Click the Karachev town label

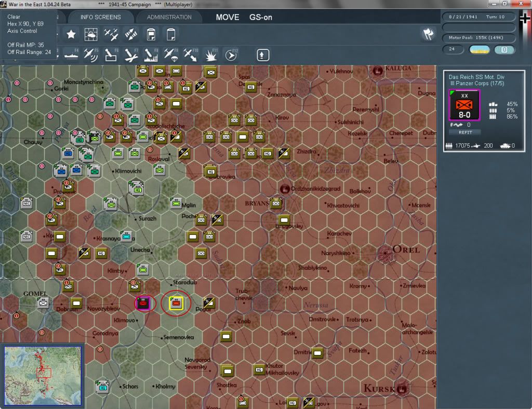pyautogui.click(x=339, y=233)
